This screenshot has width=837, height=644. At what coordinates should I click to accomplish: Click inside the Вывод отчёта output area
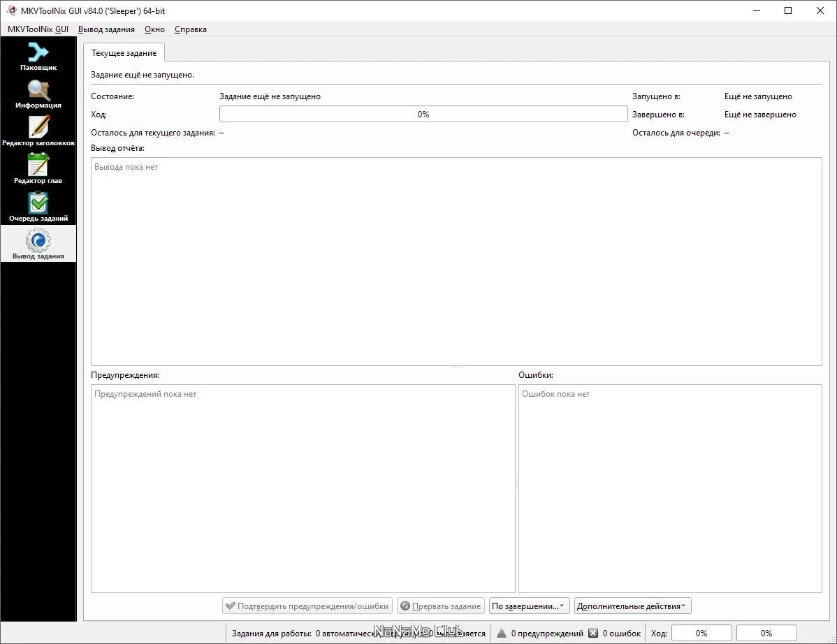pos(456,261)
